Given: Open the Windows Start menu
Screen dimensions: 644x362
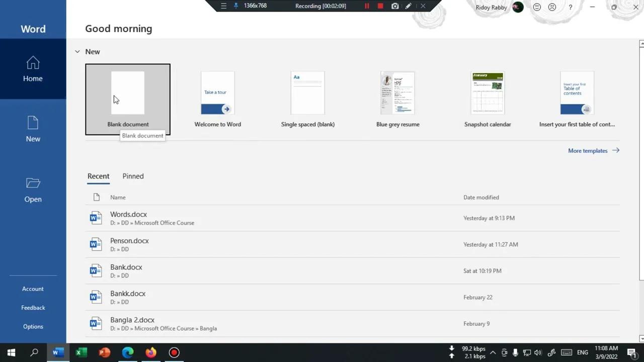Looking at the screenshot, I should point(11,352).
